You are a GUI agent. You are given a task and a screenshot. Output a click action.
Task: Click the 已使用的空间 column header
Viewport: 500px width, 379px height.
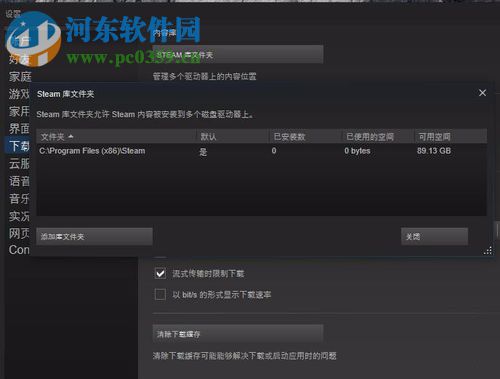pyautogui.click(x=378, y=137)
